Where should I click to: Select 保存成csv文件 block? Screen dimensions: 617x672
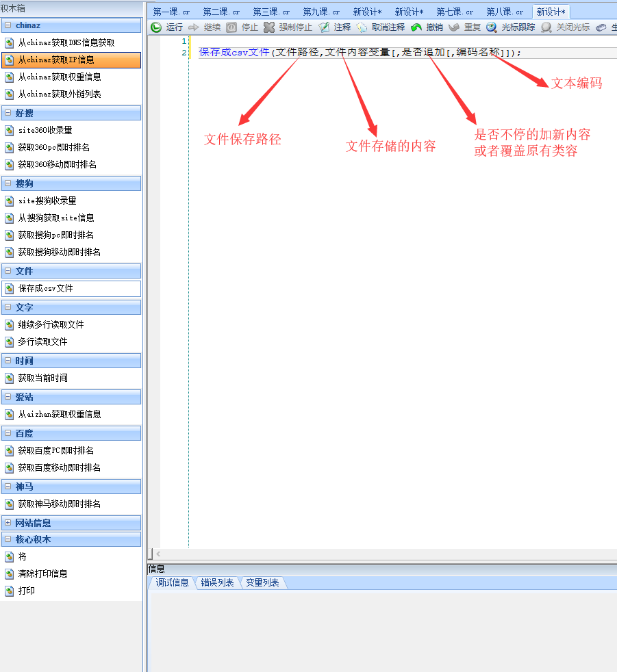(x=45, y=289)
